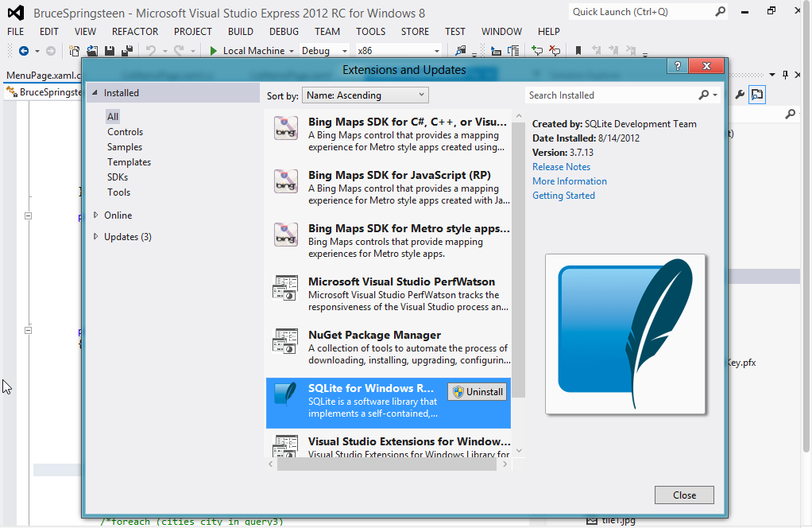Image resolution: width=812 pixels, height=528 pixels.
Task: Click the Redo toolbar icon
Action: [180, 51]
